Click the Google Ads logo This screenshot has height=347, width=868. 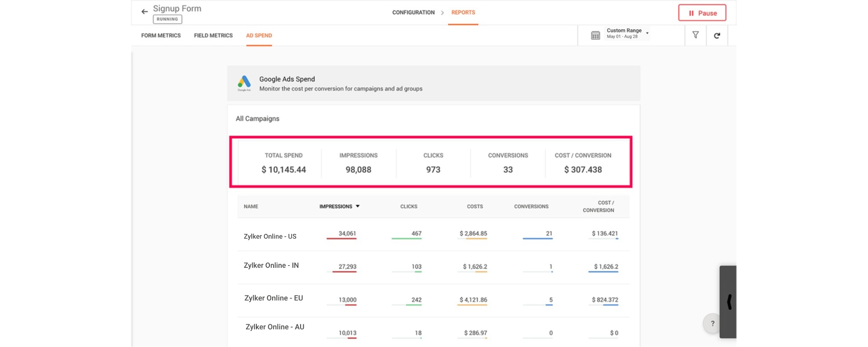244,82
